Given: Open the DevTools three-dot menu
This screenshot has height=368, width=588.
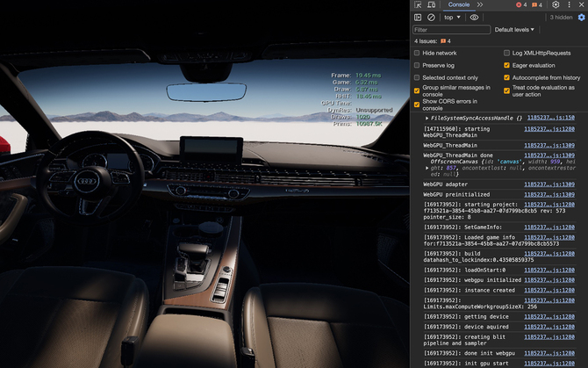Looking at the screenshot, I should coord(569,4).
